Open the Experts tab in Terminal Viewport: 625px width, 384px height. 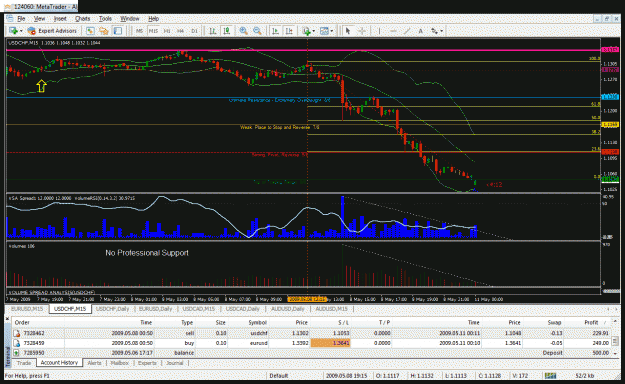pyautogui.click(x=147, y=363)
